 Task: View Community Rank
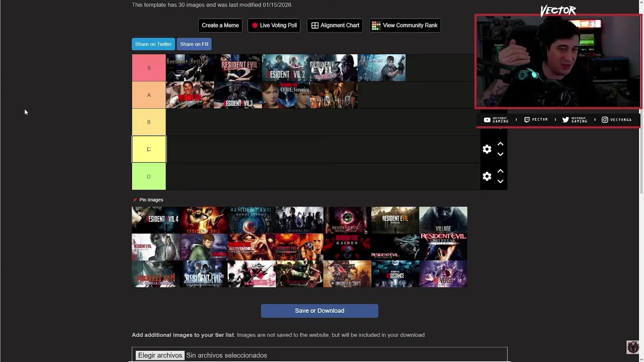[x=405, y=25]
